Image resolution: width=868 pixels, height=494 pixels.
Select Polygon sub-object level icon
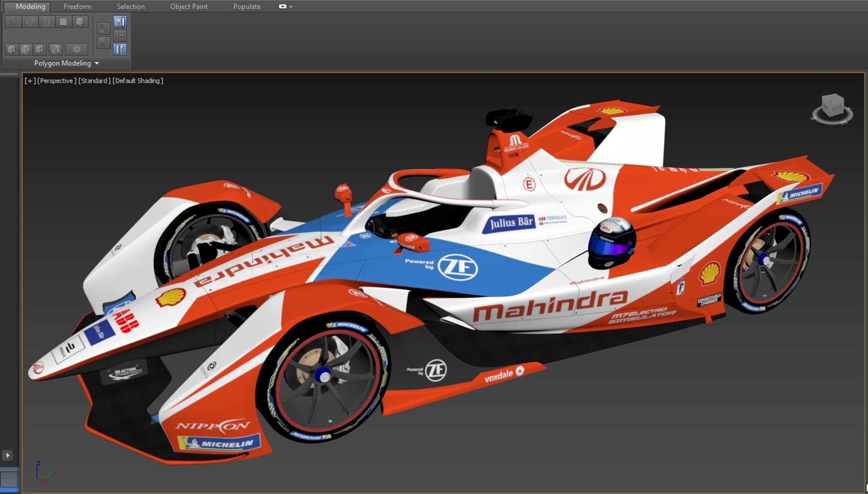coord(63,21)
